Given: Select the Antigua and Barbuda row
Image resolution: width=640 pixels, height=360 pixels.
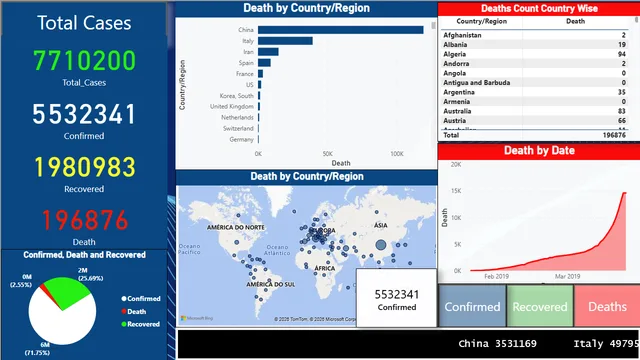Looking at the screenshot, I should (534, 82).
